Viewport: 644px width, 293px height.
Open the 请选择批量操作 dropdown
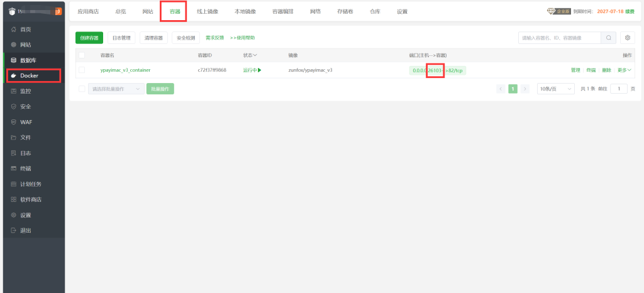coord(116,89)
